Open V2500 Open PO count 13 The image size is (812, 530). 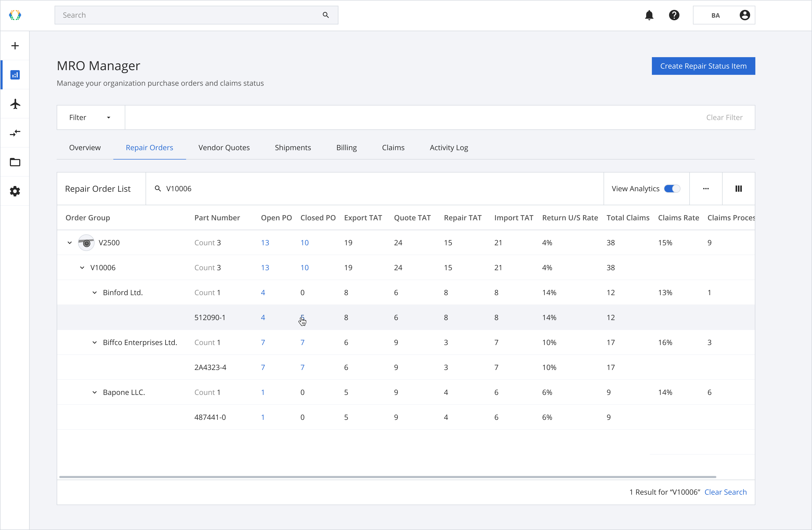pyautogui.click(x=265, y=242)
